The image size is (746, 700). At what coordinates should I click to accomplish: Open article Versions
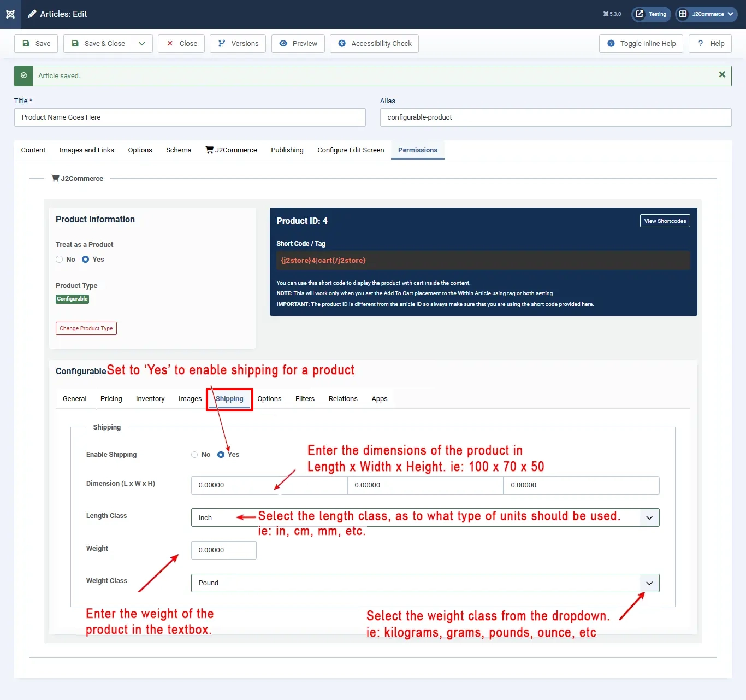point(238,44)
